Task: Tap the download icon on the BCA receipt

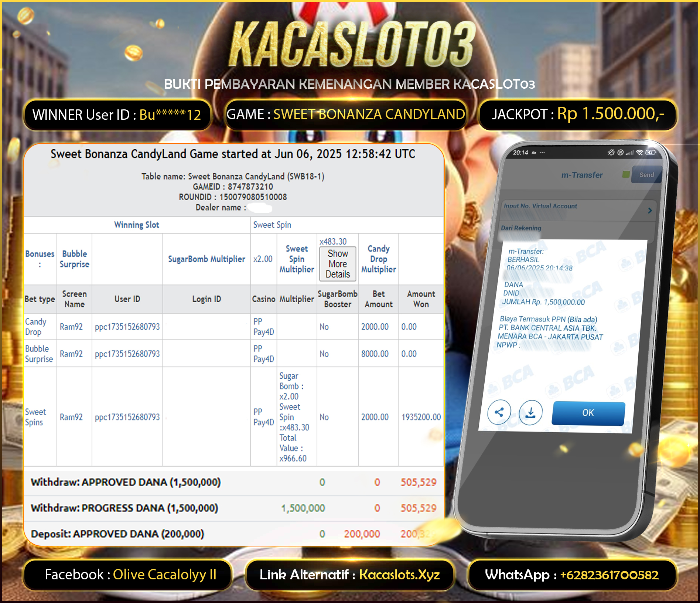Action: click(530, 412)
